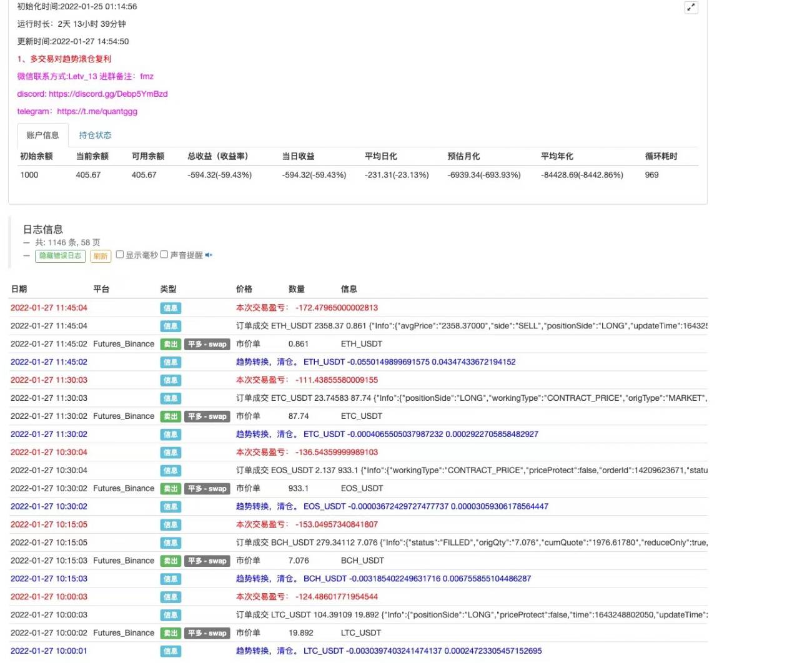Click 初始化时间 2022-01-25 01:14:56 line
Screen dimensions: 812x663
click(77, 6)
